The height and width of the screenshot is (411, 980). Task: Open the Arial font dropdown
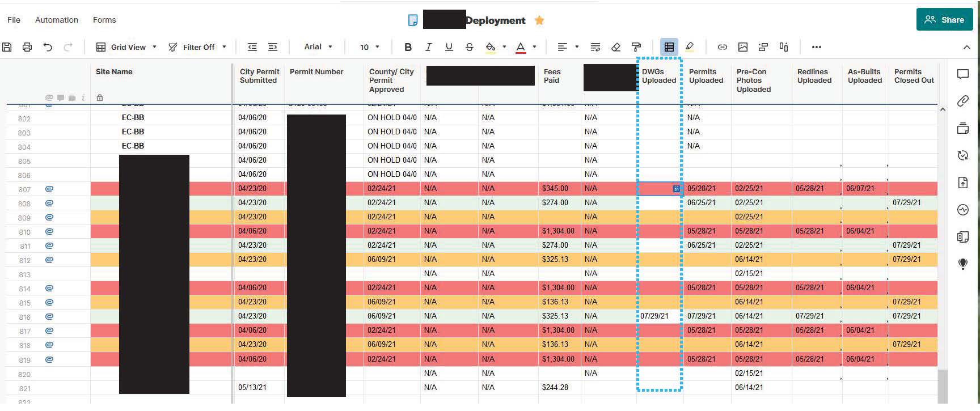[318, 47]
